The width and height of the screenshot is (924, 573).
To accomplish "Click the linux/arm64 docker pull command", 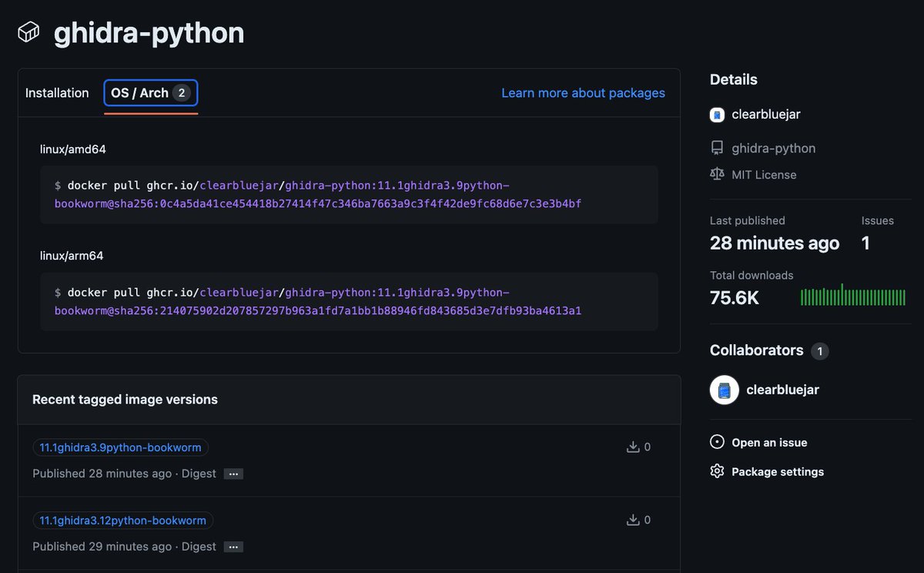I will coord(349,302).
